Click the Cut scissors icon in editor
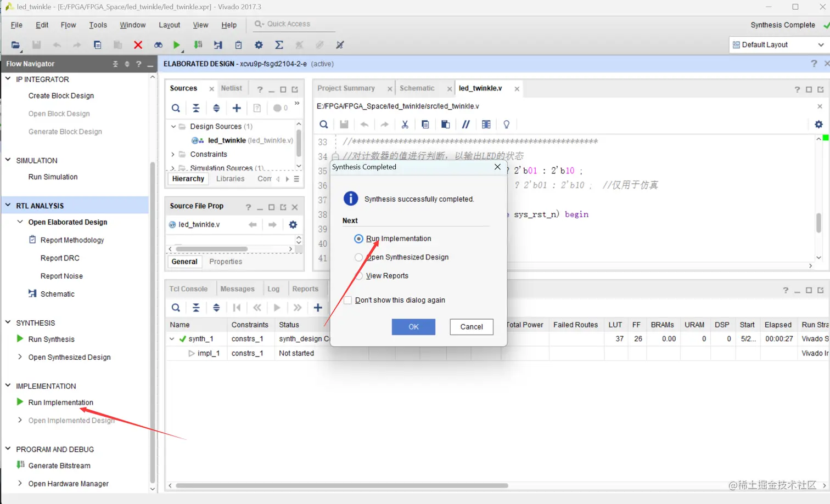Viewport: 830px width, 504px height. click(405, 124)
